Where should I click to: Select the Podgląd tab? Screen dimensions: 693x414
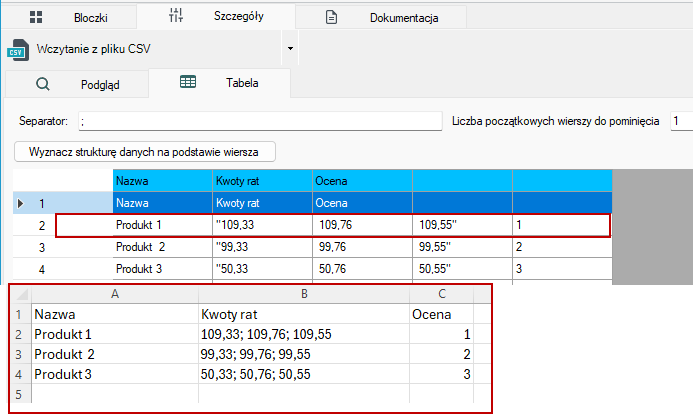(x=77, y=84)
